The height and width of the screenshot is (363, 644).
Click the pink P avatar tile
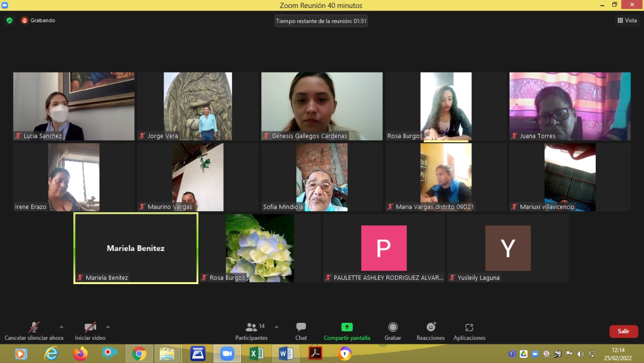(x=383, y=248)
